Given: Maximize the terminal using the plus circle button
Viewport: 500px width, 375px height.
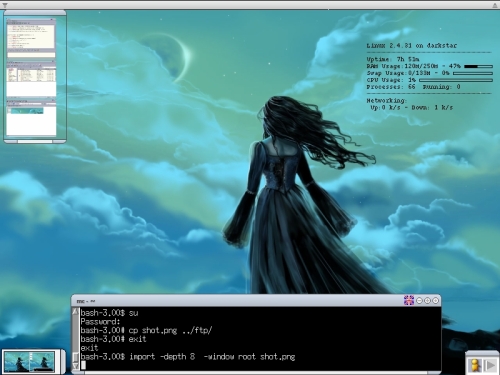Looking at the screenshot, I should click(427, 301).
